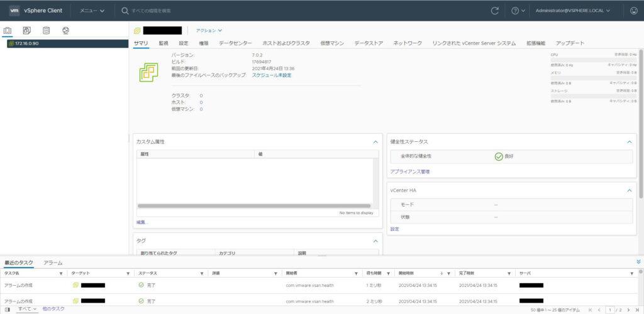
Task: Click the 他のタスク link
Action: pyautogui.click(x=53, y=309)
